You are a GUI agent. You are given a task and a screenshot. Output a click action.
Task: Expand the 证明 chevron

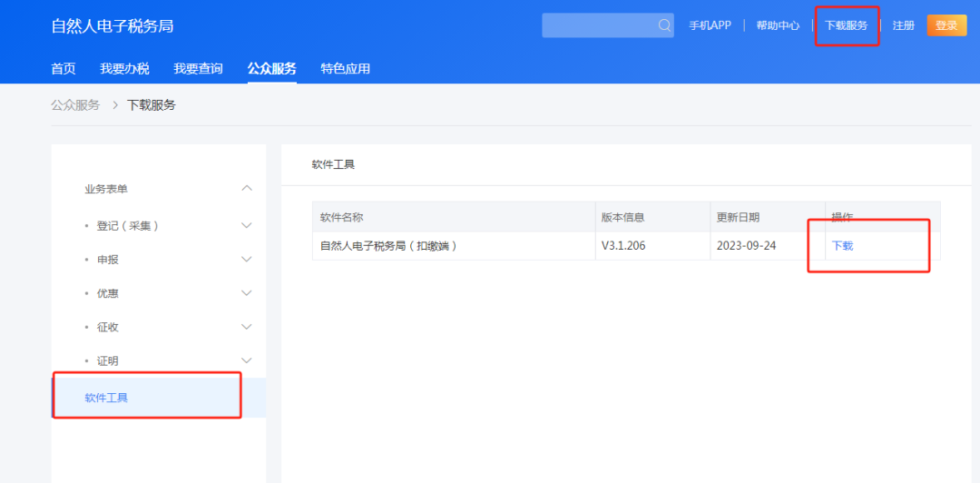click(247, 360)
